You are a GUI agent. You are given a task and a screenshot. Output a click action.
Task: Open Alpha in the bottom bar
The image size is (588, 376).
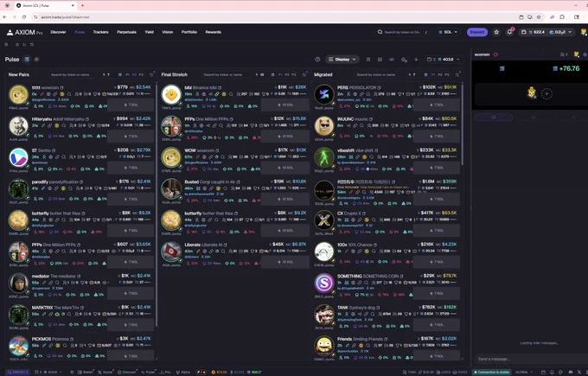click(x=183, y=373)
